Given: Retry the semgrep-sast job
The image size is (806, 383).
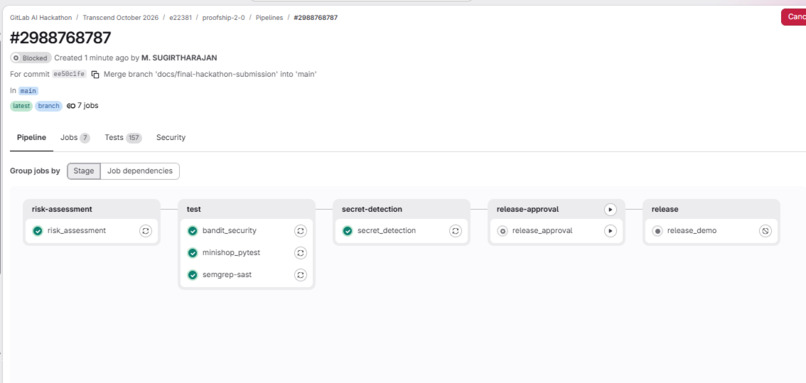Looking at the screenshot, I should (x=301, y=275).
